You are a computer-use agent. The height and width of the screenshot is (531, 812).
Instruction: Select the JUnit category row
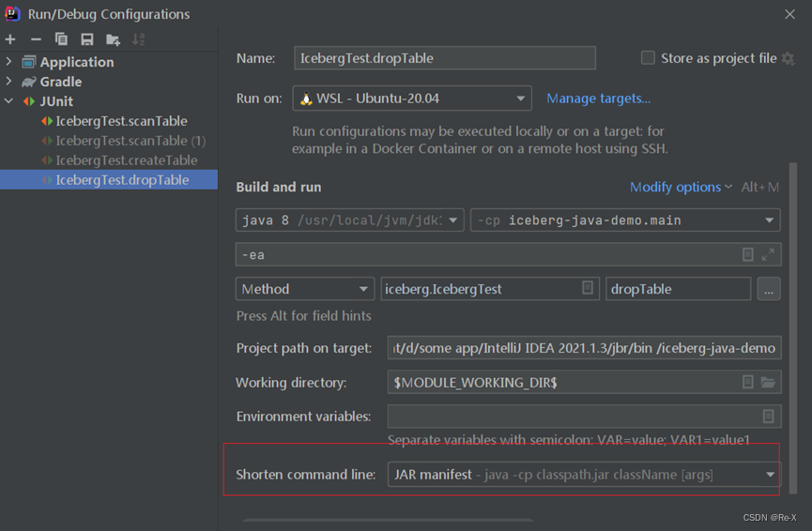pos(109,101)
